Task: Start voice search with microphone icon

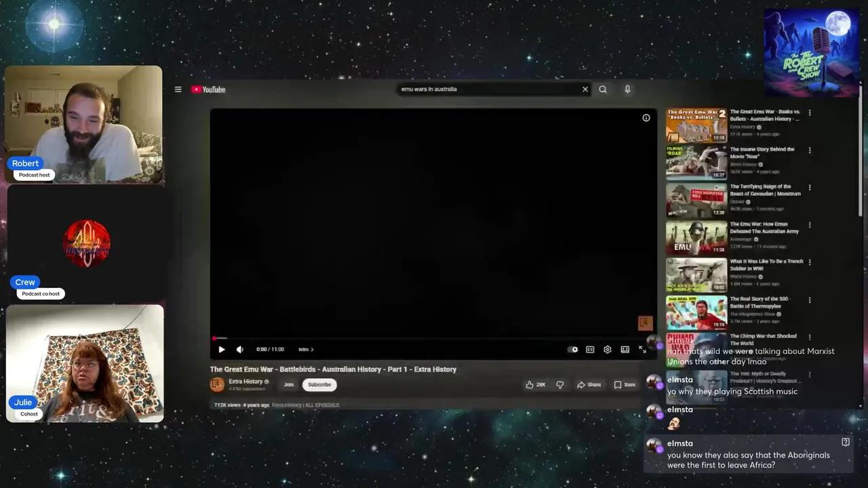Action: (x=627, y=89)
